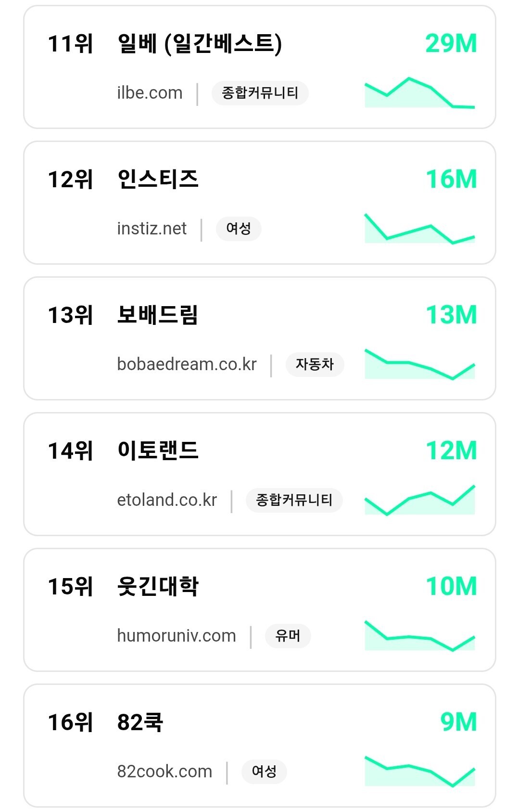The image size is (518, 812).
Task: Select the 자동차 category tag
Action: click(x=315, y=364)
